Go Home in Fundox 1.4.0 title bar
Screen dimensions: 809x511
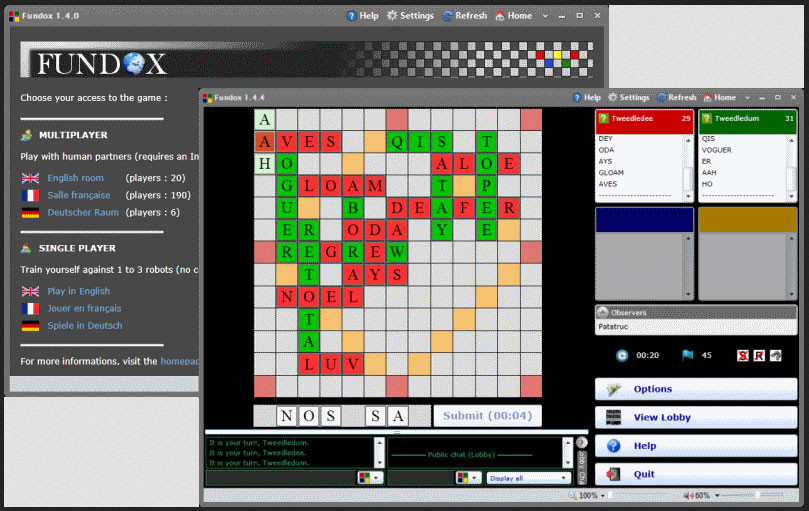(513, 16)
